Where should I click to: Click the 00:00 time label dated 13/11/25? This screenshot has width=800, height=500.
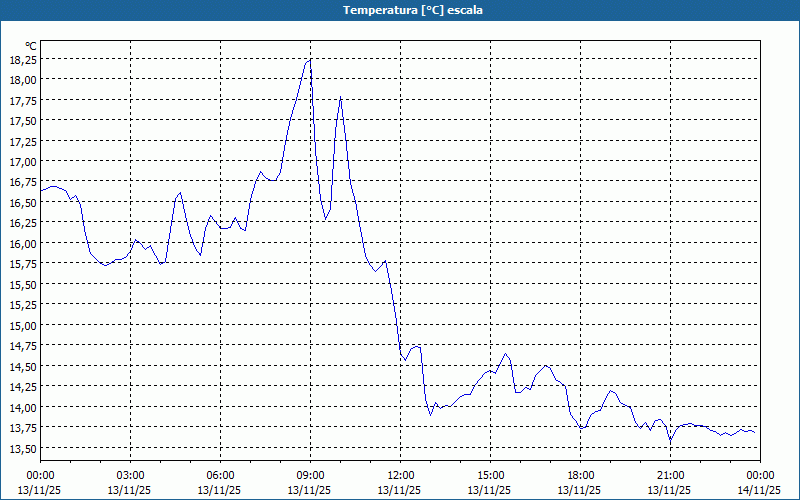(40, 476)
